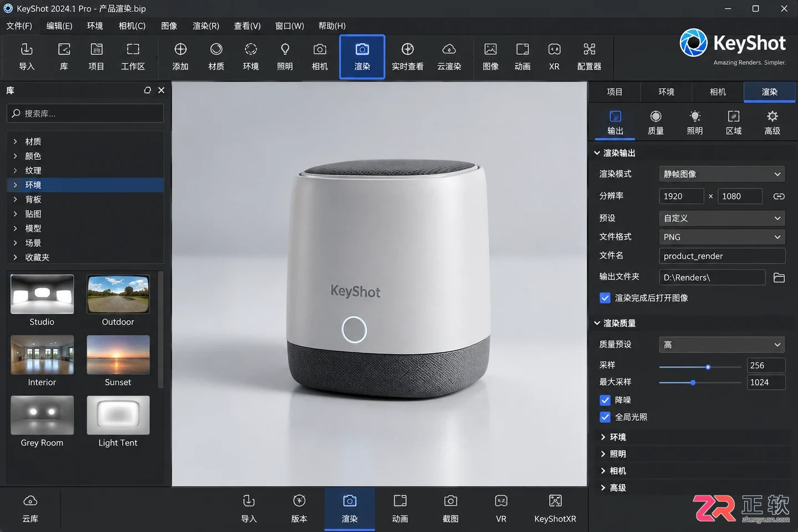The image size is (798, 532).
Task: Uncheck 渲染完成后打开图像 checkbox
Action: [605, 298]
